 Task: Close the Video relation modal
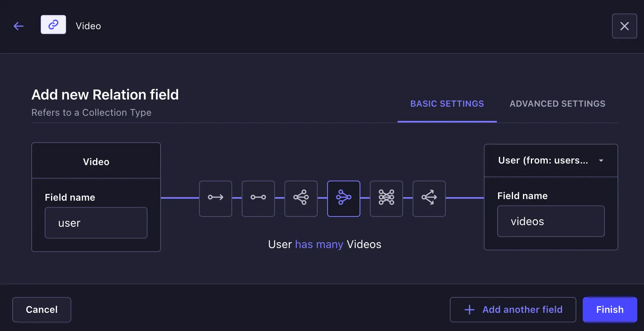624,26
